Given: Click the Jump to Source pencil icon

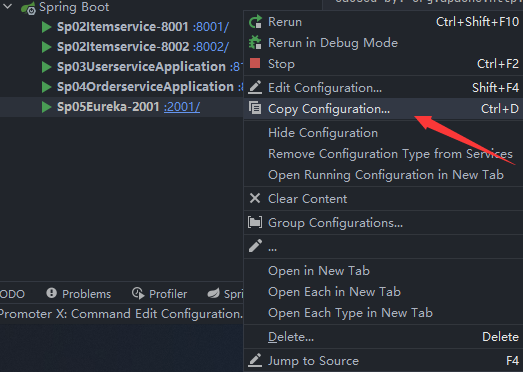Looking at the screenshot, I should [255, 360].
